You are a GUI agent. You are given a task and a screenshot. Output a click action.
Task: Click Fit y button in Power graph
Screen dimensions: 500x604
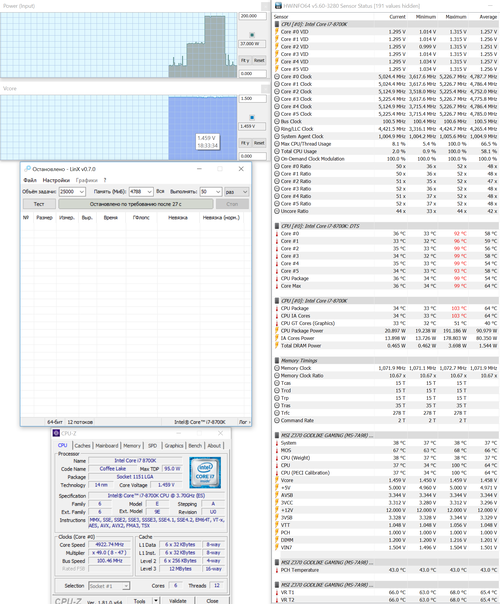pos(245,60)
